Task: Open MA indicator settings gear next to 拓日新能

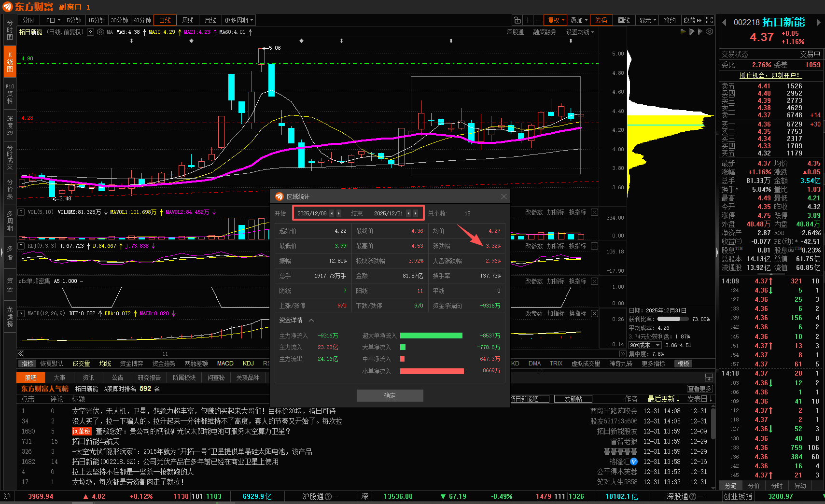Action: click(x=100, y=32)
